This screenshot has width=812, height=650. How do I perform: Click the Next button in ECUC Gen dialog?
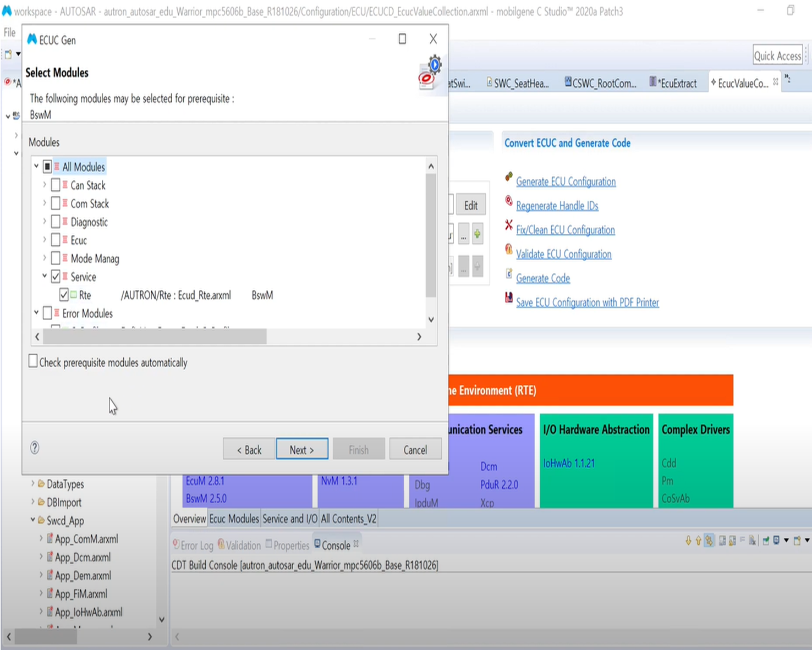302,449
